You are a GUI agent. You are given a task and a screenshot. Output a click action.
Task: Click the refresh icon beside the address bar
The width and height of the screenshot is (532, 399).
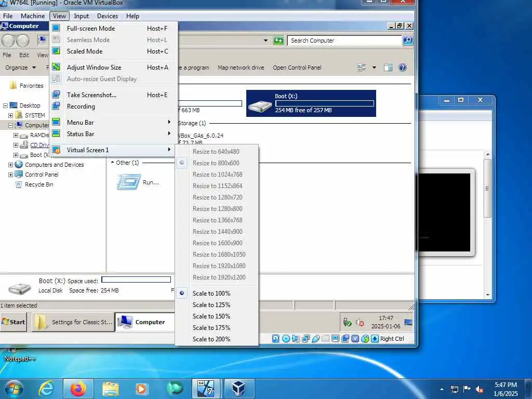click(x=278, y=41)
